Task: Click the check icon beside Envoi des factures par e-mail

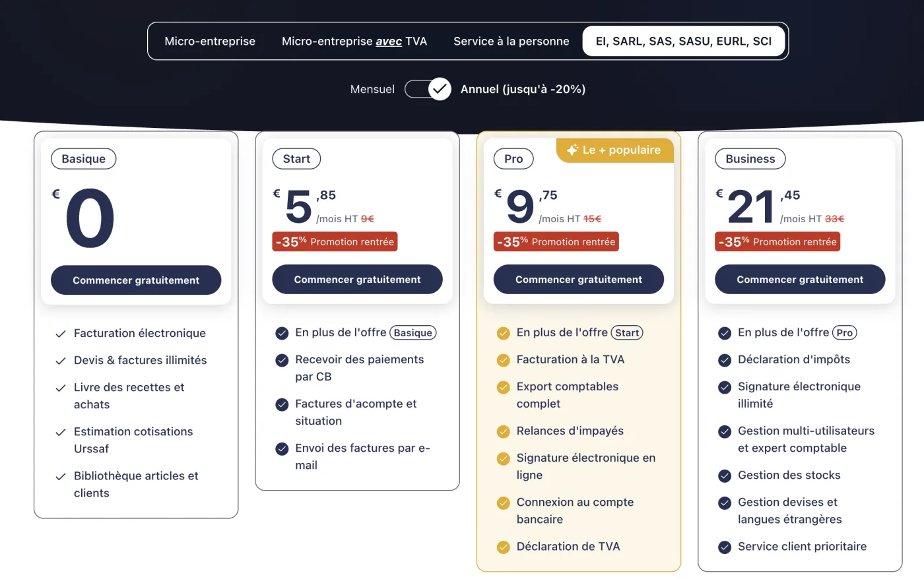Action: coord(282,448)
